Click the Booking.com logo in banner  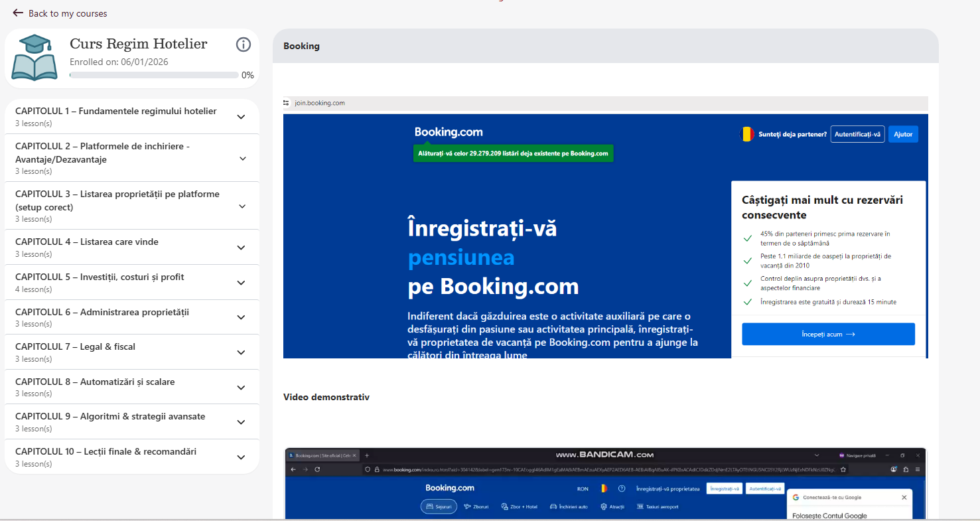tap(449, 132)
